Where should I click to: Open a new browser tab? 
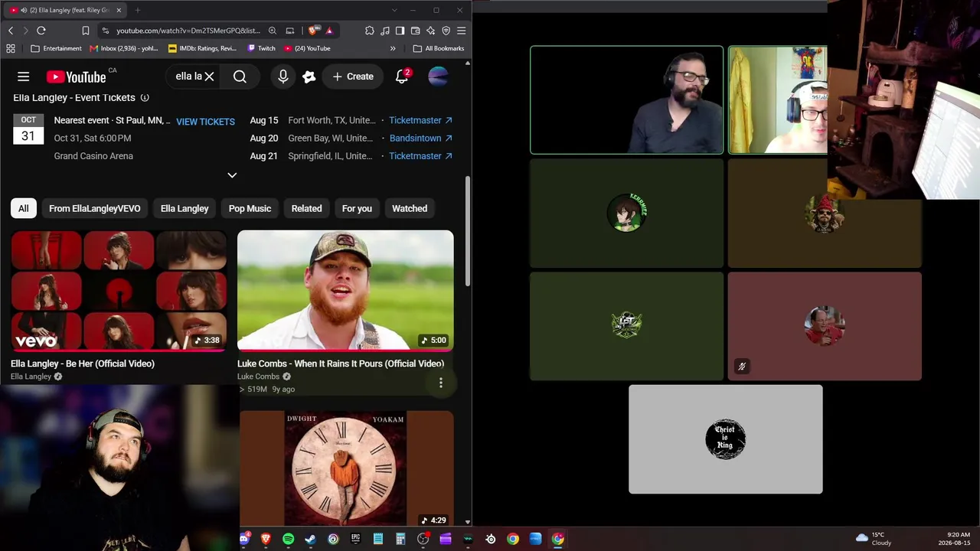click(138, 10)
